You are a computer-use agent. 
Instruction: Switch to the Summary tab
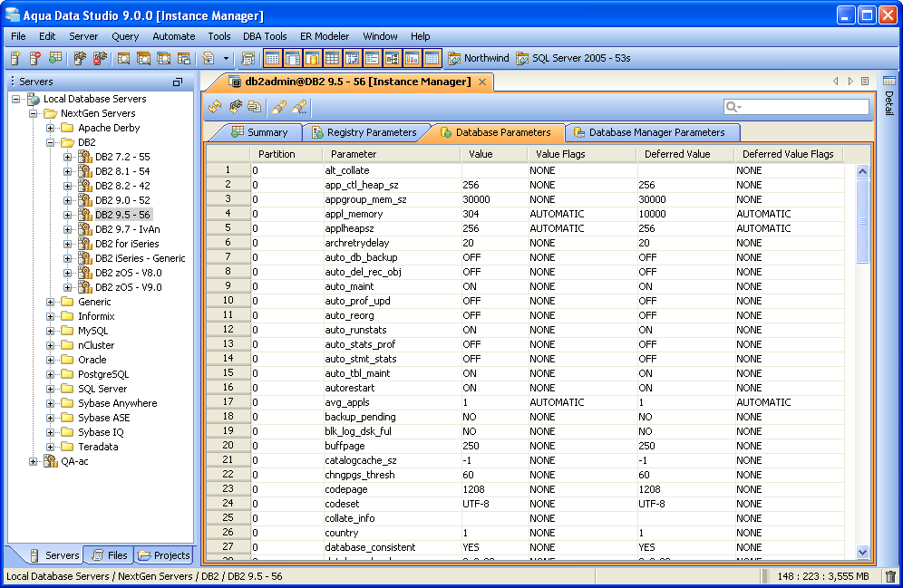click(259, 132)
